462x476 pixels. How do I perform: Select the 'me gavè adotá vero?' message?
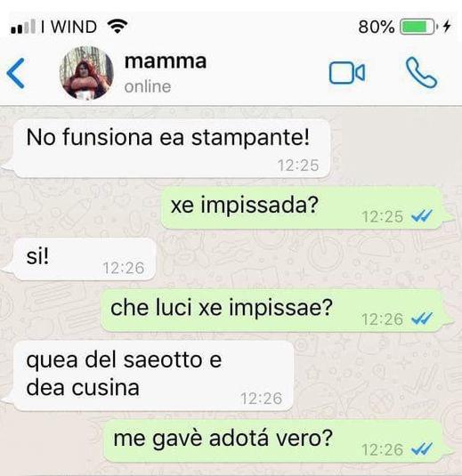point(272,440)
